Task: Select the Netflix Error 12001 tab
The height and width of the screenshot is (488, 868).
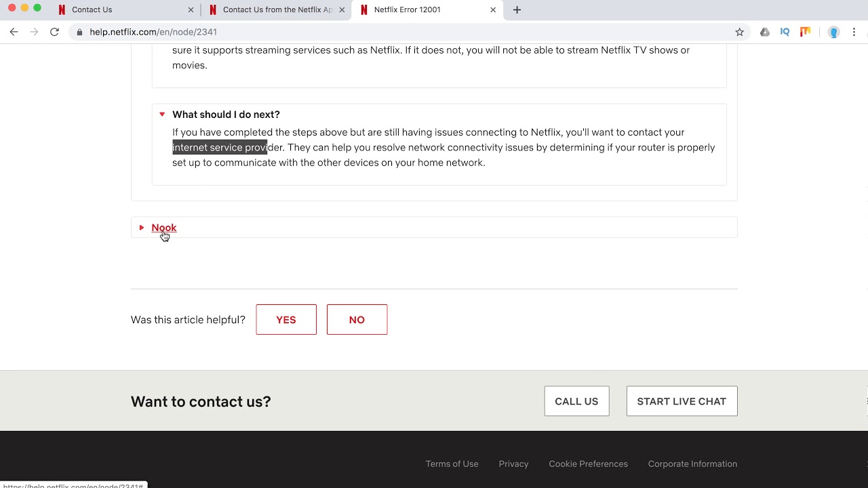Action: pyautogui.click(x=428, y=9)
